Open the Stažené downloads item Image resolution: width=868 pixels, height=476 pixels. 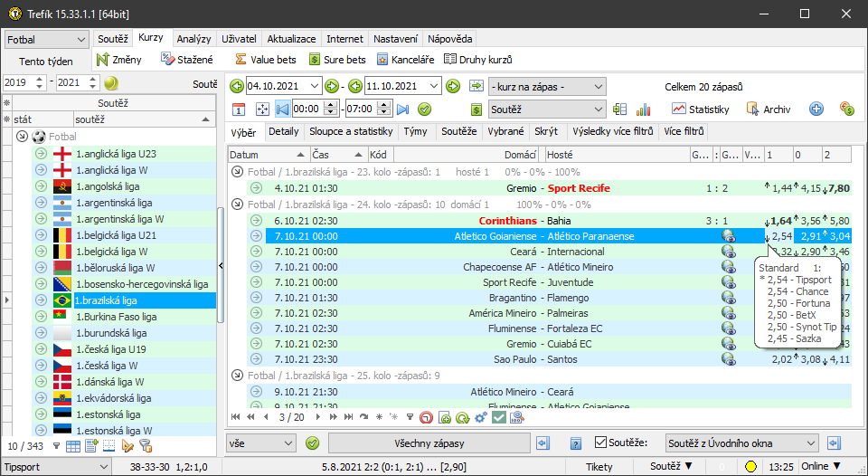click(186, 60)
